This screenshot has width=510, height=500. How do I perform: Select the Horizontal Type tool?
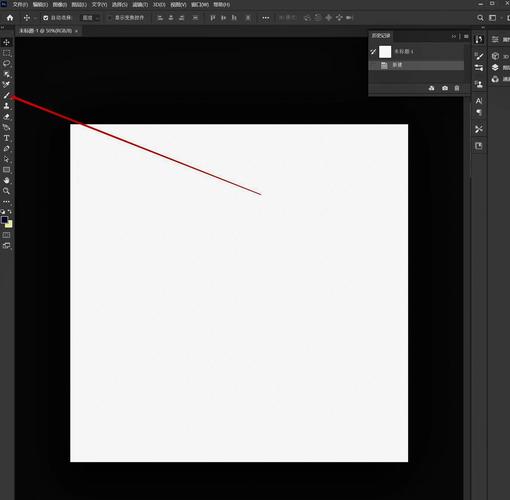pyautogui.click(x=6, y=138)
